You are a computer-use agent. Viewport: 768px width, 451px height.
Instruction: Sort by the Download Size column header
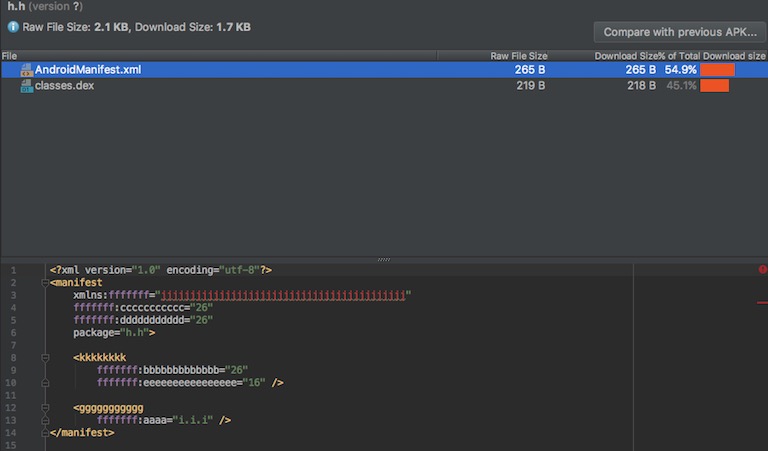coord(625,56)
